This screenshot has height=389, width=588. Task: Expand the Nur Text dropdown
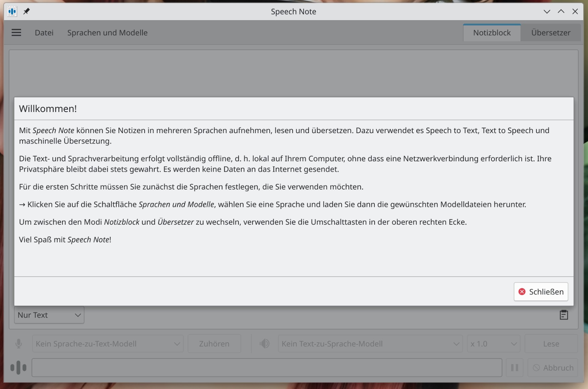49,315
